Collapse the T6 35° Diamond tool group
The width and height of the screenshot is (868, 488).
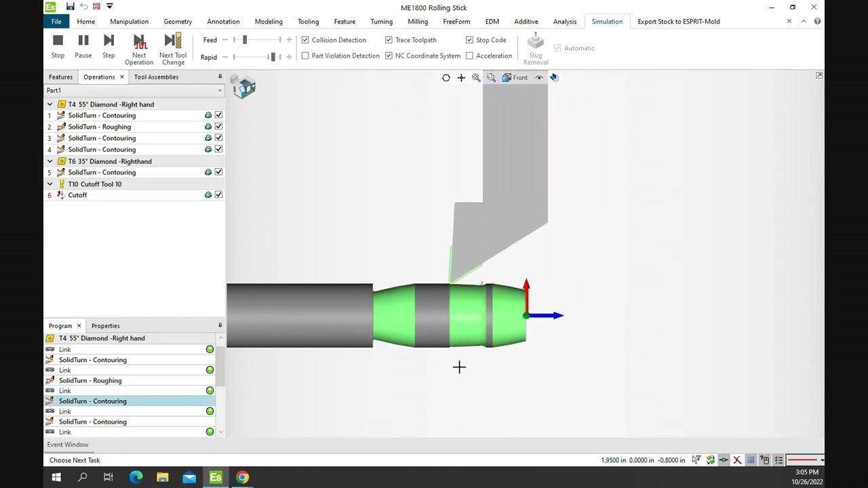tap(50, 161)
